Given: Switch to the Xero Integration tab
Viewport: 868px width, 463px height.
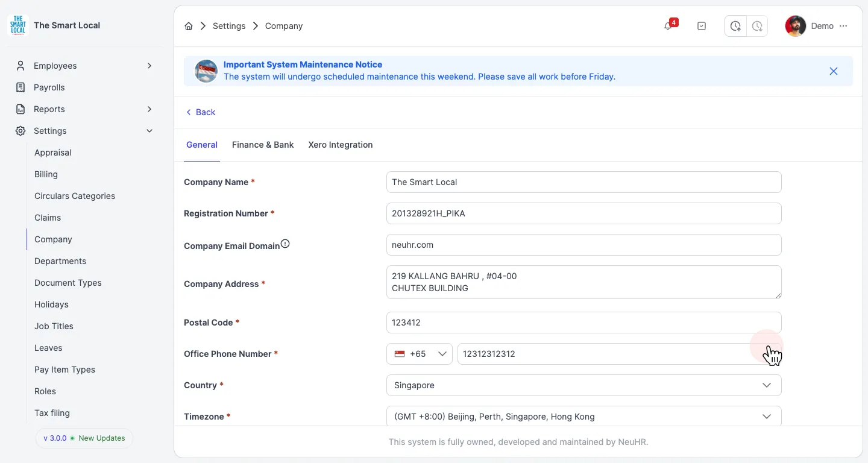Looking at the screenshot, I should (x=341, y=145).
